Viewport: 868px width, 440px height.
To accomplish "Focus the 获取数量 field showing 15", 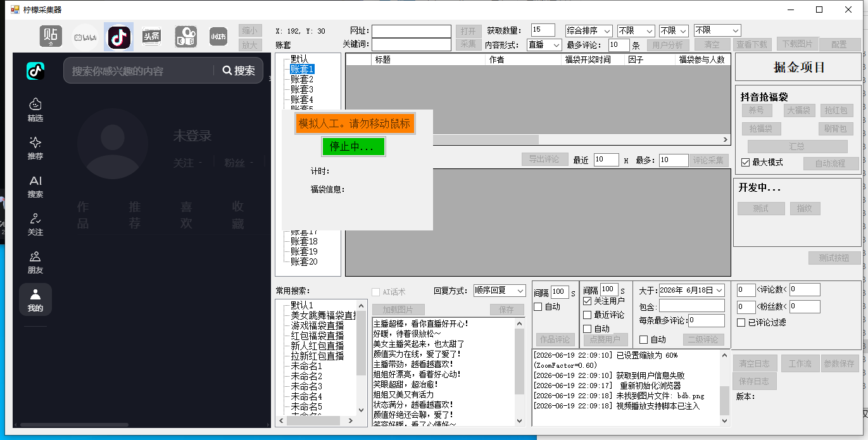I will pyautogui.click(x=543, y=30).
